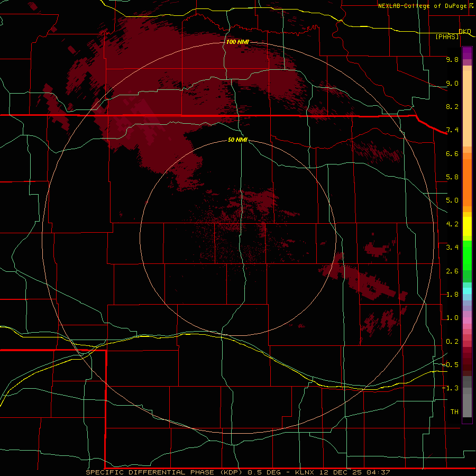
Task: Click the 9.0 scale value
Action: click(x=452, y=83)
